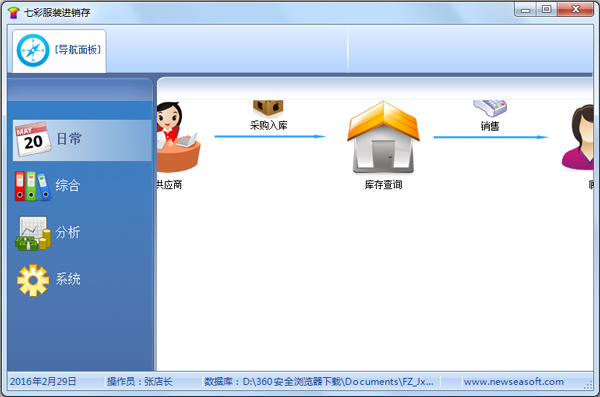Click the 采购入库 label
600x397 pixels.
coord(269,125)
